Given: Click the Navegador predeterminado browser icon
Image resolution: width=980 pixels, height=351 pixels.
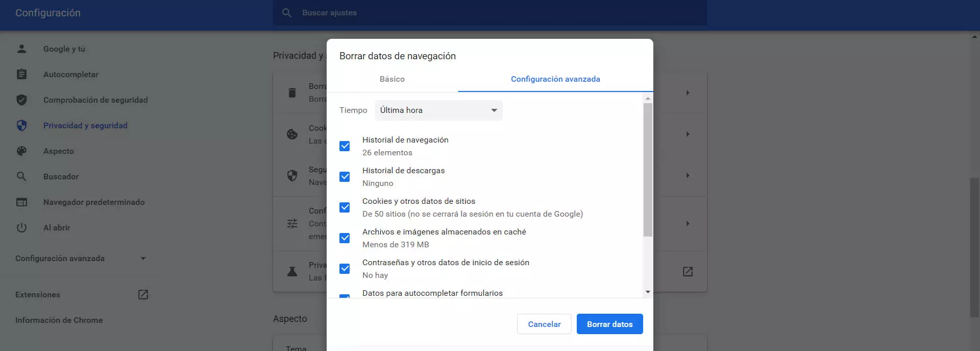Looking at the screenshot, I should coord(21,202).
